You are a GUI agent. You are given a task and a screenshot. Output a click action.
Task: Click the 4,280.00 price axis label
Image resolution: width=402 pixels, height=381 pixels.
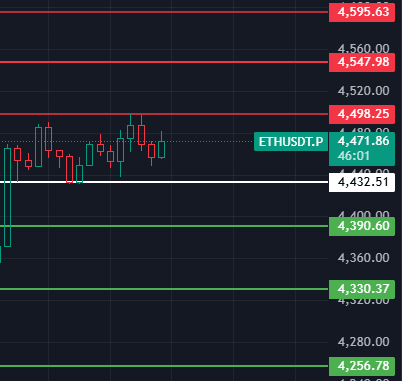pyautogui.click(x=363, y=342)
